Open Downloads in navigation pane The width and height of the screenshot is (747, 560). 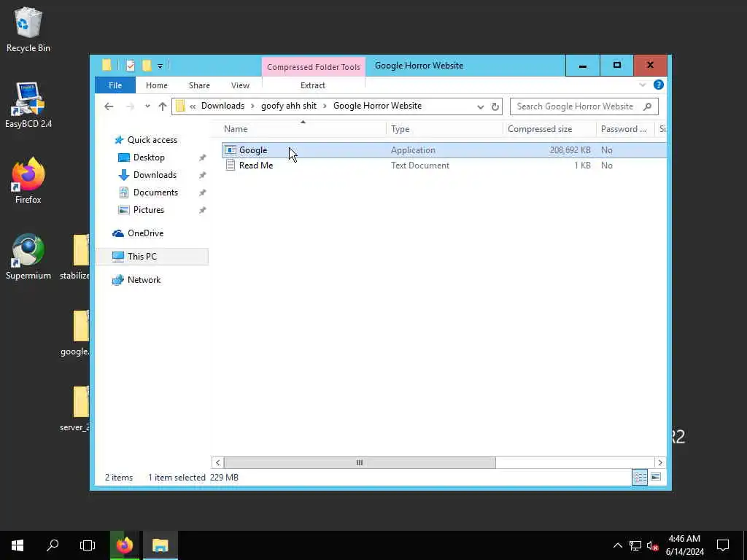(x=155, y=175)
